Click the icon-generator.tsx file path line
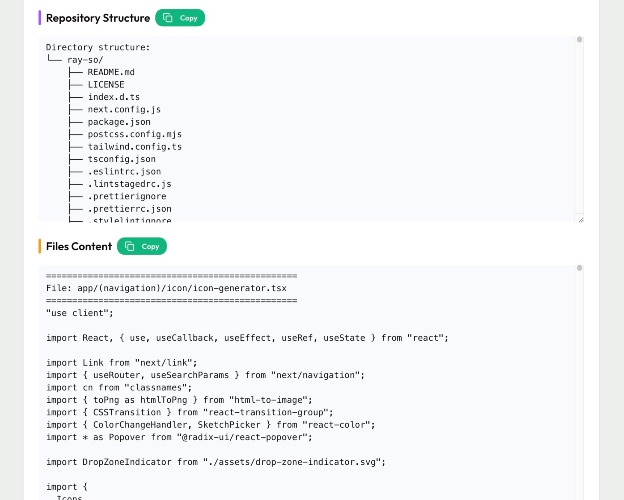624x500 pixels. coord(166,288)
